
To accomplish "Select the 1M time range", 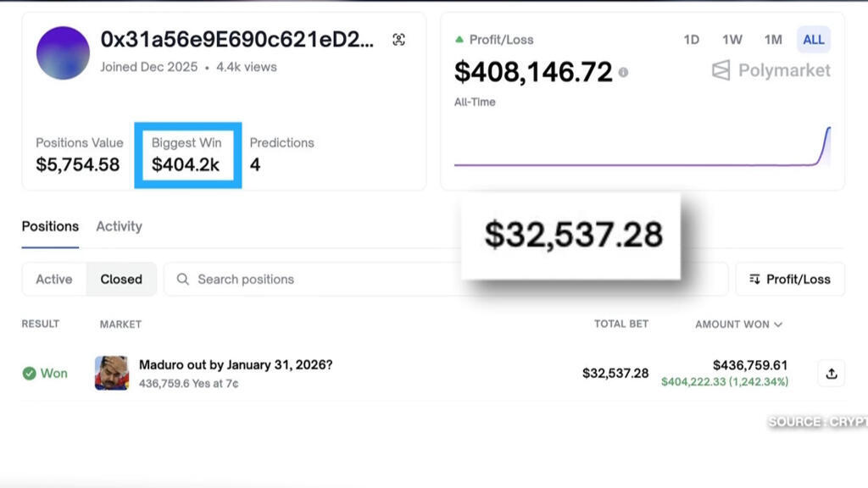I will tap(773, 40).
